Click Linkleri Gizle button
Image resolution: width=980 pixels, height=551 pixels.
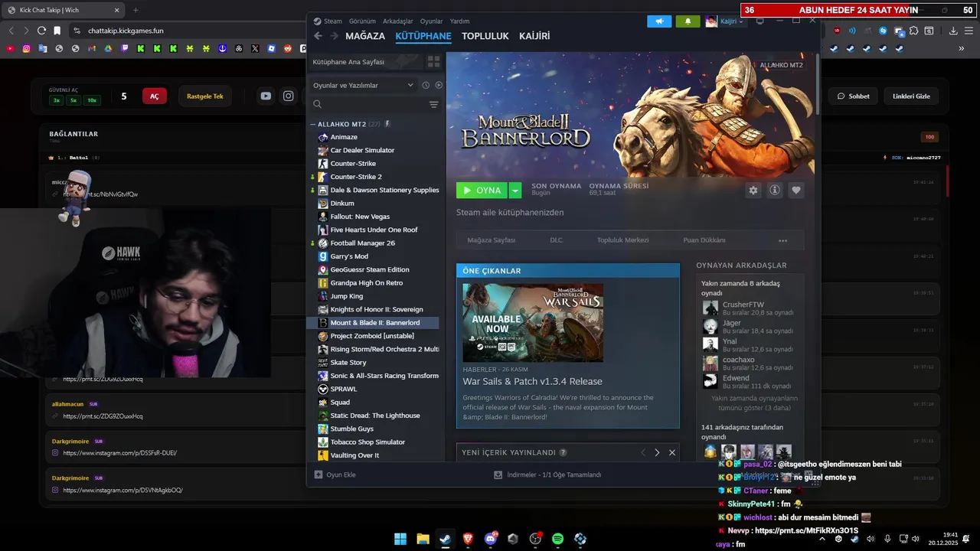point(911,96)
